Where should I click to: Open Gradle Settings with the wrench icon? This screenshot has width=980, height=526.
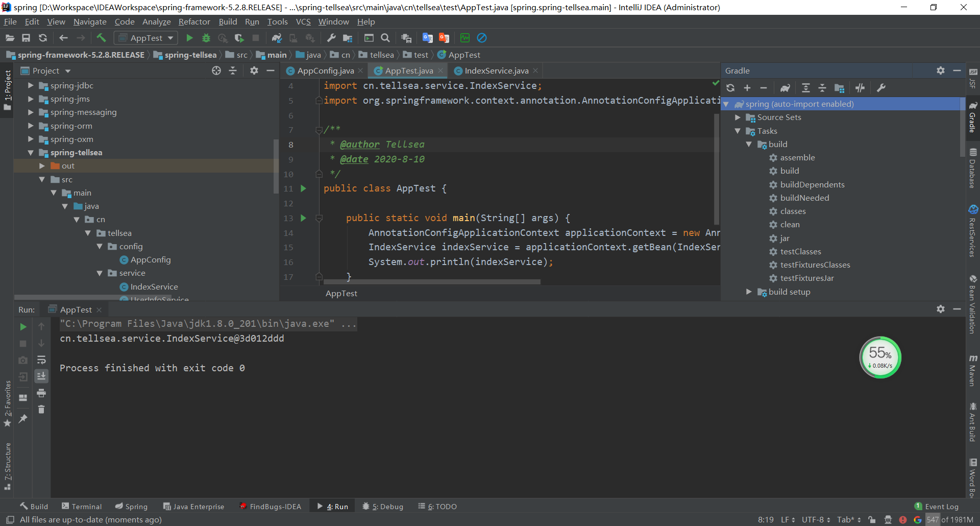click(881, 87)
